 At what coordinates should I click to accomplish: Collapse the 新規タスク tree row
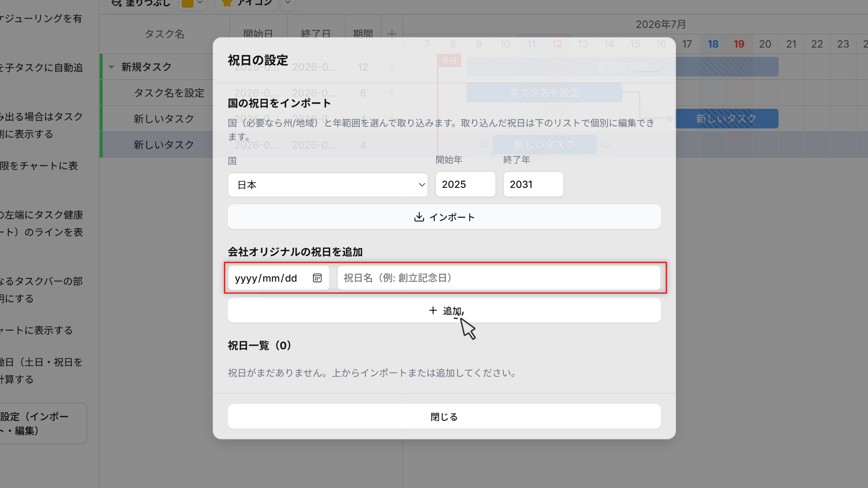point(111,67)
